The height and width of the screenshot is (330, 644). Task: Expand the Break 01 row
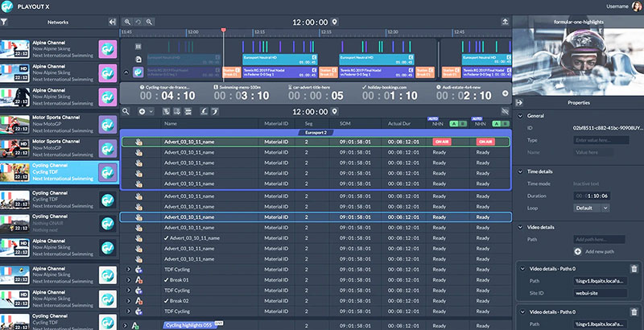(128, 280)
